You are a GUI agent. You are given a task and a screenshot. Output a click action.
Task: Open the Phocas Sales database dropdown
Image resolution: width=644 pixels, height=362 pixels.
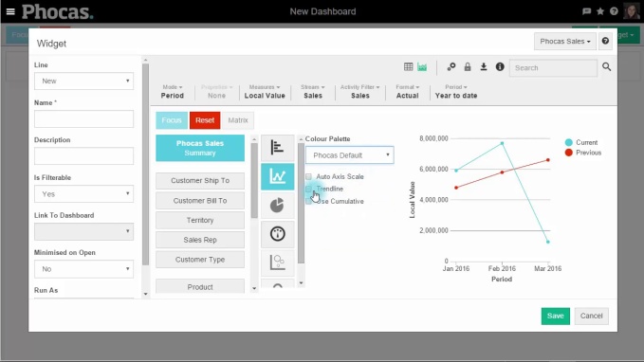tap(564, 41)
